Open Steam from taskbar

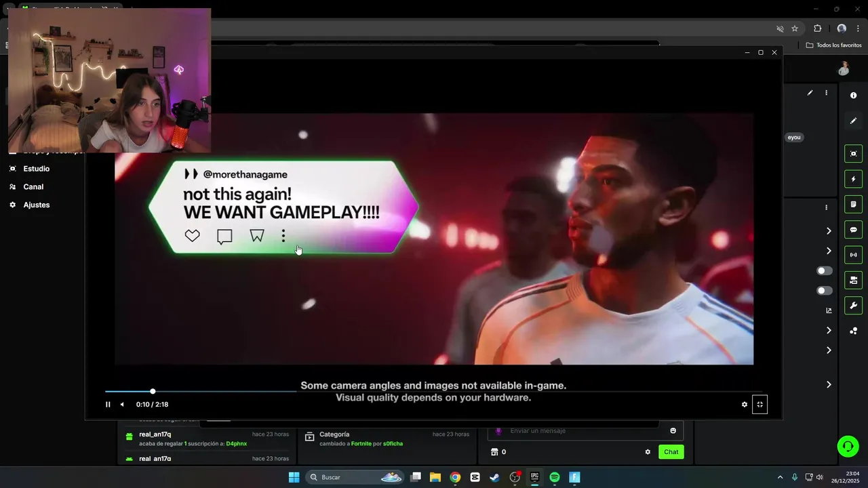point(495,477)
